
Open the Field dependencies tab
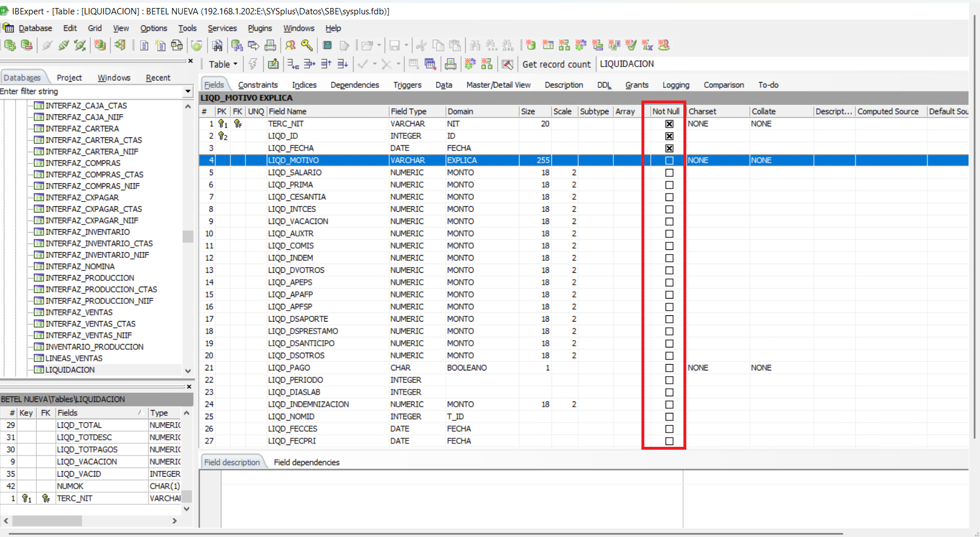coord(306,462)
